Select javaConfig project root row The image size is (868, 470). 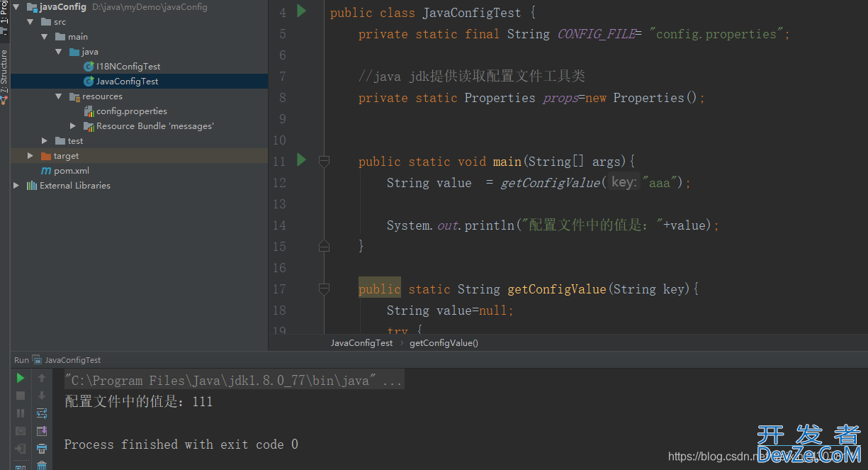(x=139, y=7)
